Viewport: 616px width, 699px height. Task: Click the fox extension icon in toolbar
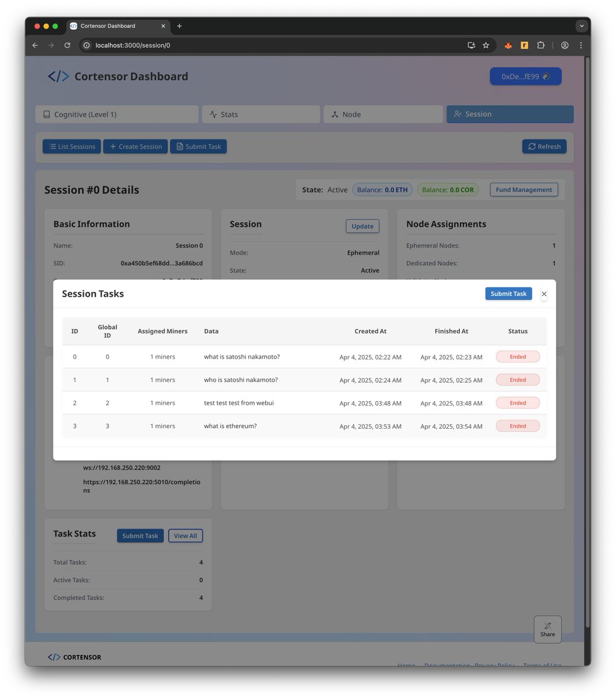tap(508, 45)
